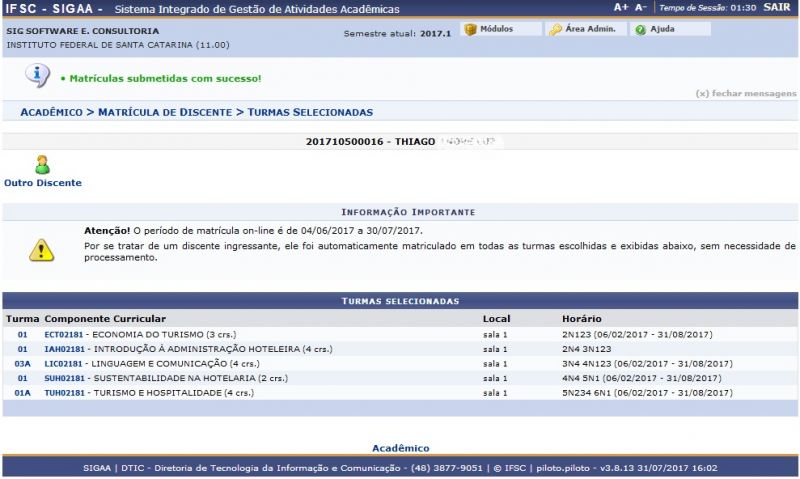Click SAIR to log out
This screenshot has width=800, height=479.
[776, 7]
